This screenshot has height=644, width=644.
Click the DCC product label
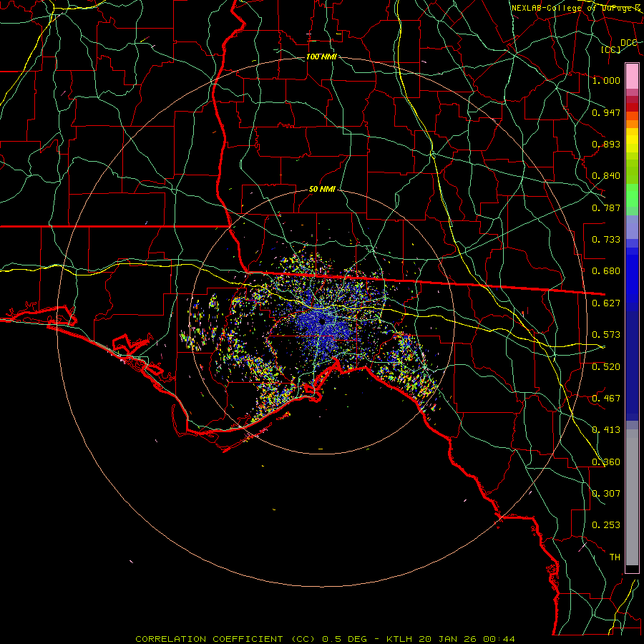click(x=629, y=43)
